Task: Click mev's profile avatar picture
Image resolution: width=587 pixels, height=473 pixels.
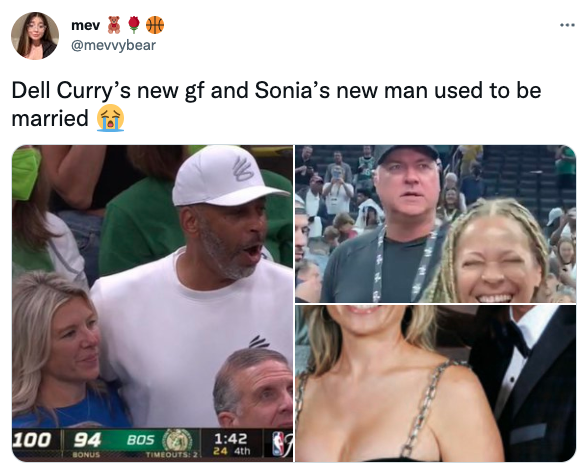Action: pos(35,36)
